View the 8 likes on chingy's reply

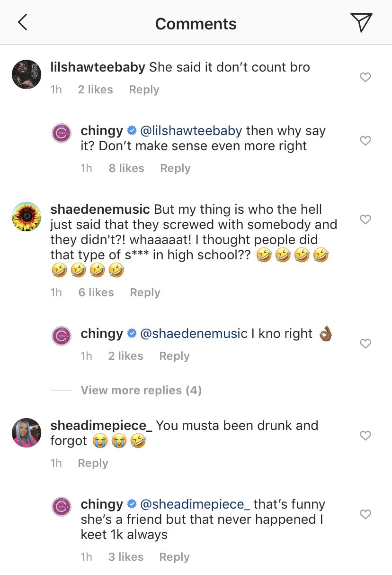(x=126, y=168)
